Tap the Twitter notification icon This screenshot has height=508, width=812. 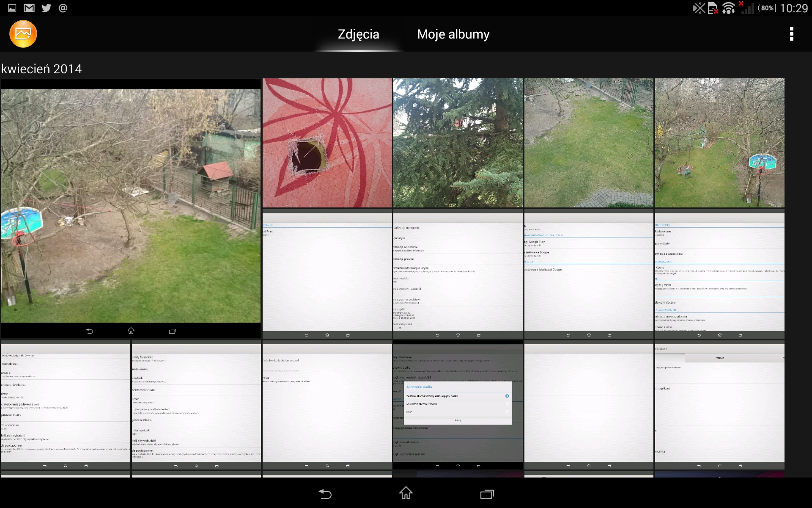point(46,8)
